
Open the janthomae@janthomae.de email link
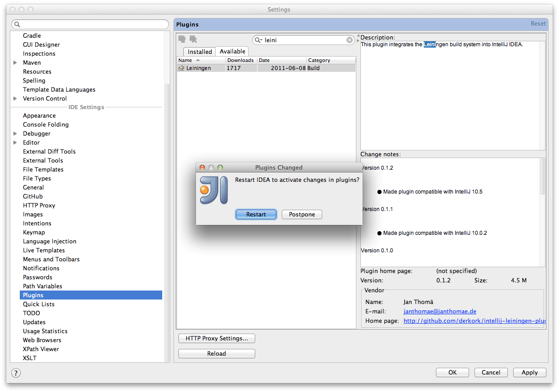[x=439, y=311]
